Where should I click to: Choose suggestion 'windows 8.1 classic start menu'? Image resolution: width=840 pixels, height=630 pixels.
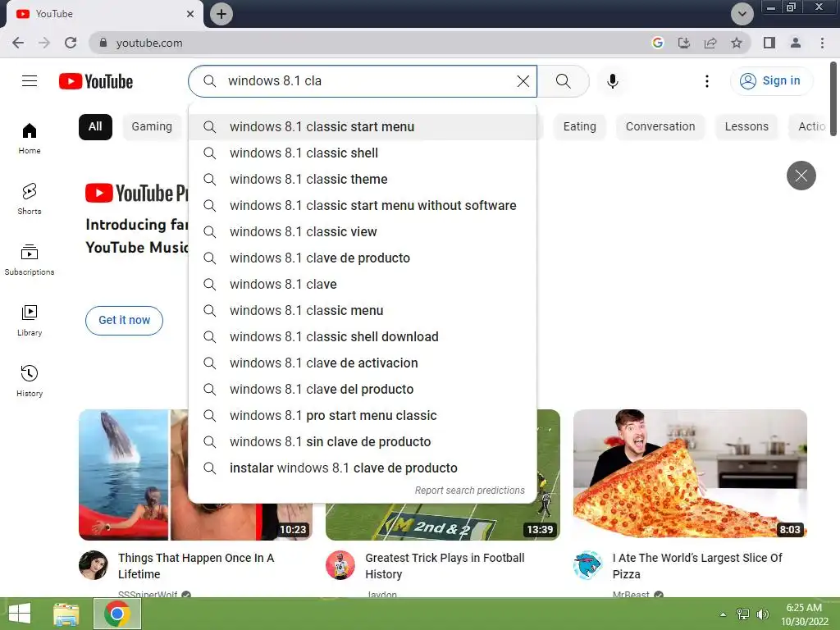coord(363,127)
